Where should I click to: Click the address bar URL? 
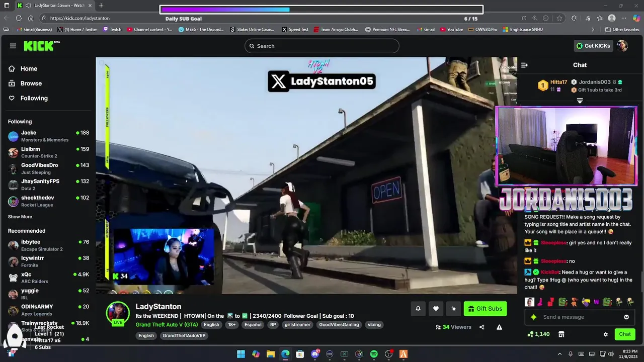80,18
